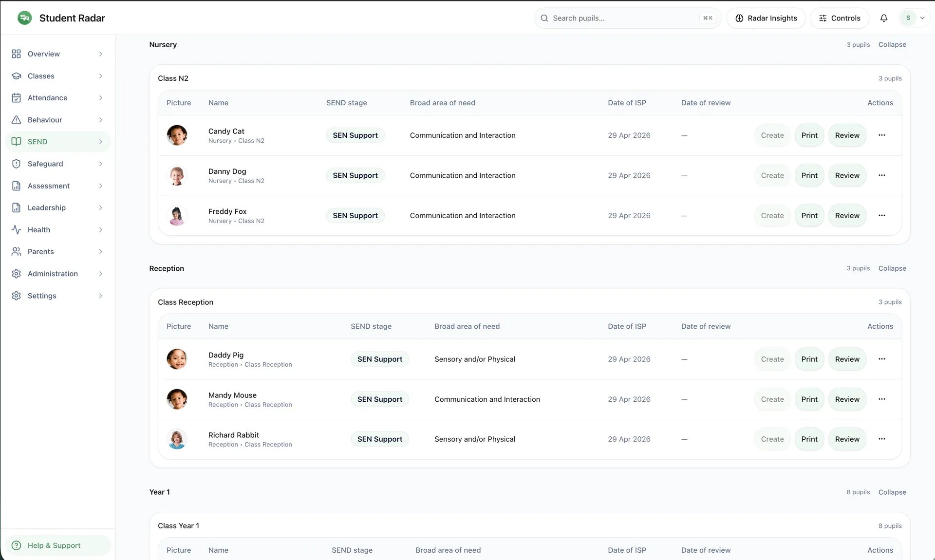The width and height of the screenshot is (935, 560).
Task: Click the Safeguard shield icon
Action: [16, 164]
